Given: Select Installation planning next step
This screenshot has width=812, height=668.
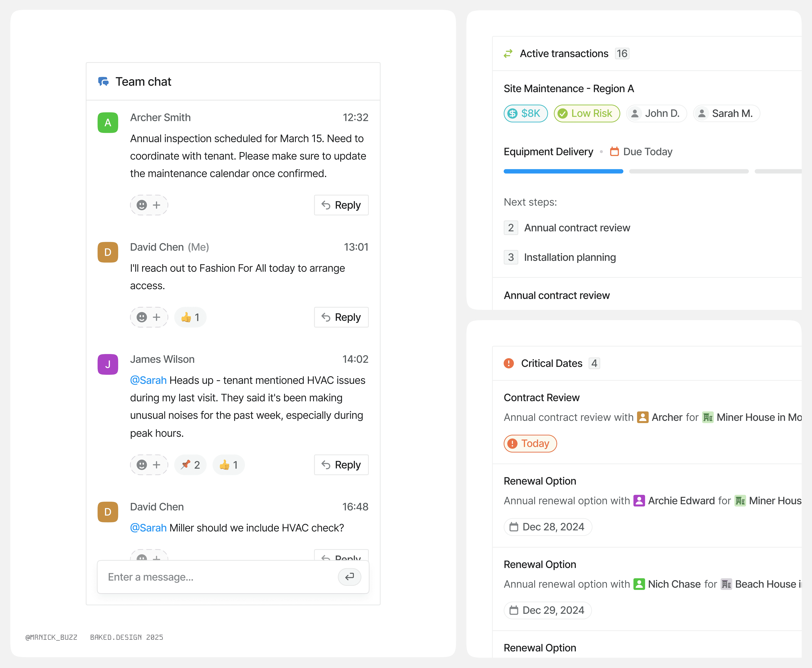Looking at the screenshot, I should (570, 257).
